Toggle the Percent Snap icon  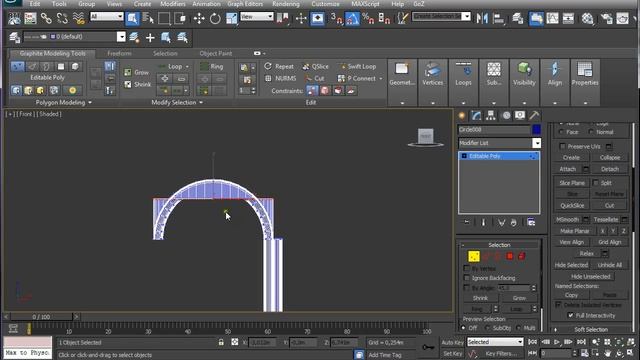368,18
